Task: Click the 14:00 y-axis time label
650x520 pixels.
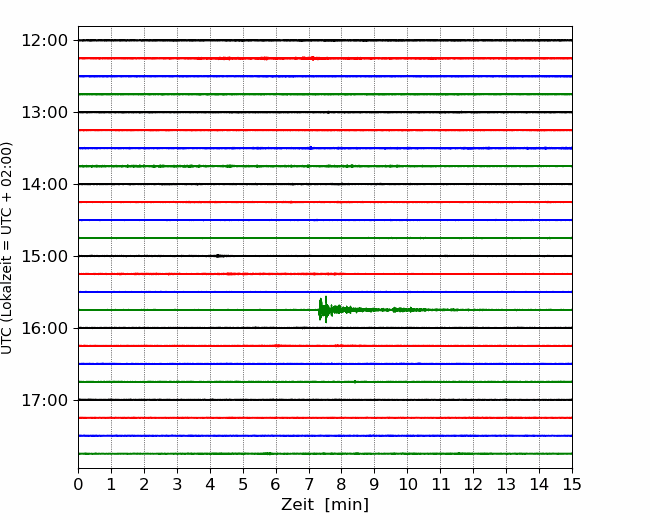Action: [x=44, y=184]
